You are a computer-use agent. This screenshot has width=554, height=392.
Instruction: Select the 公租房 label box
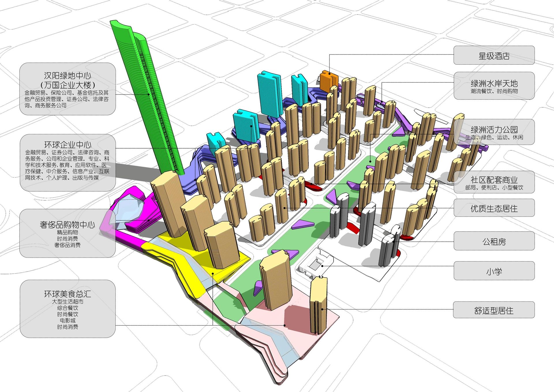tap(494, 241)
